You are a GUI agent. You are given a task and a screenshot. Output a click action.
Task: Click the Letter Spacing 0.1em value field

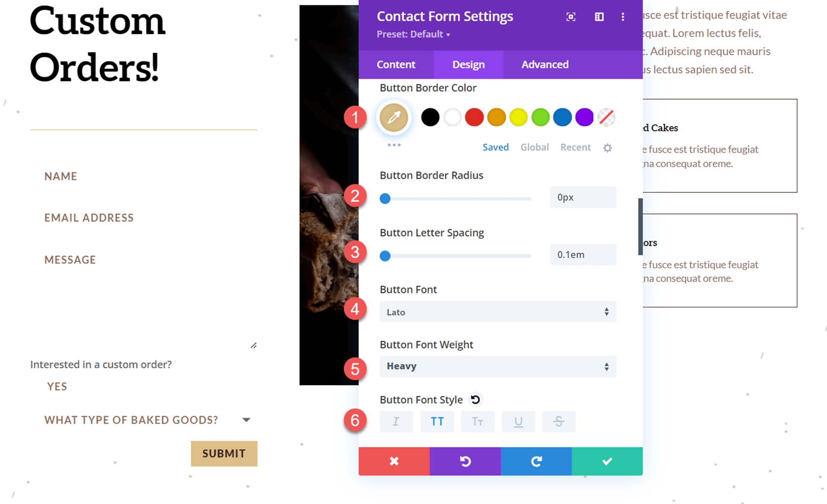click(583, 254)
